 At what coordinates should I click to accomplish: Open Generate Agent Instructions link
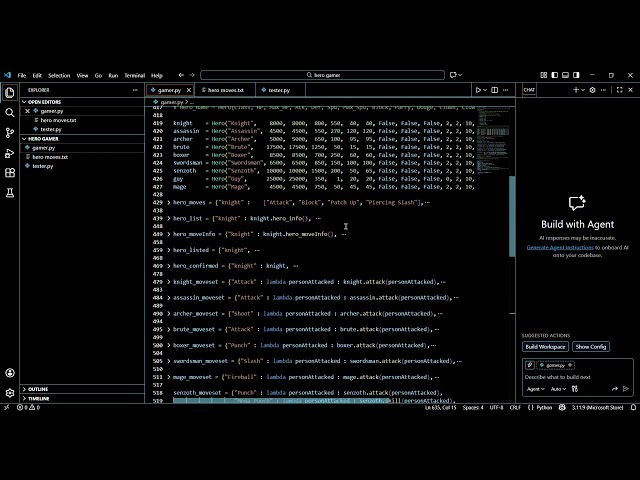pos(560,247)
